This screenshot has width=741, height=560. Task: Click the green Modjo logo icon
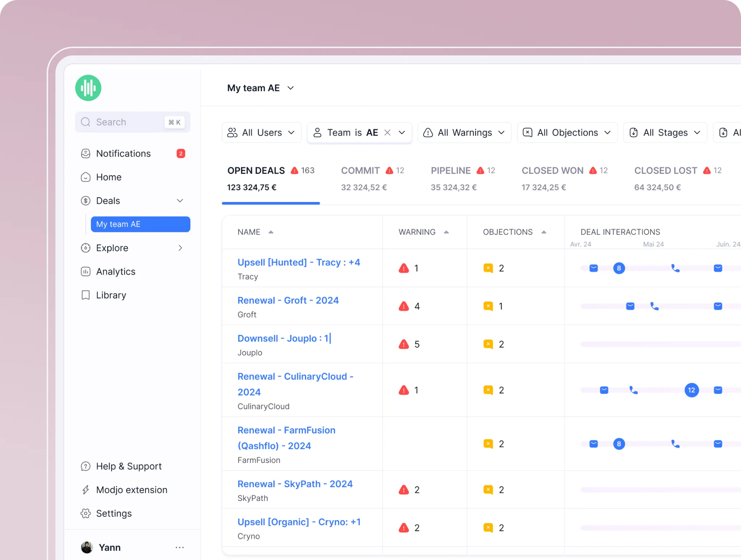coord(88,88)
